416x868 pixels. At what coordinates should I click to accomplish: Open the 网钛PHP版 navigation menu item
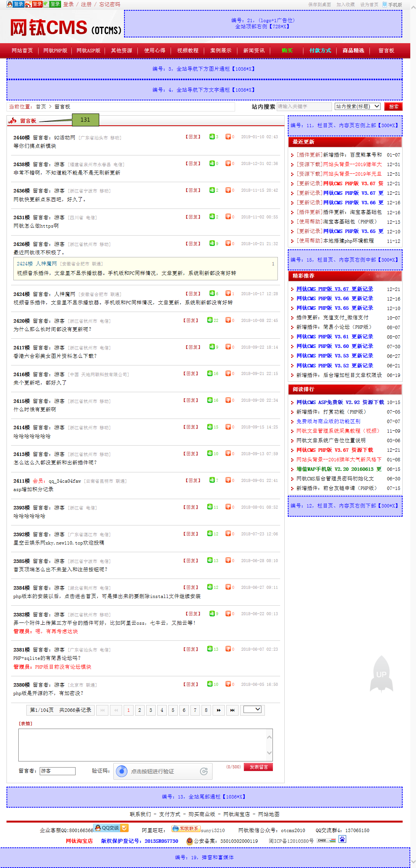[55, 50]
